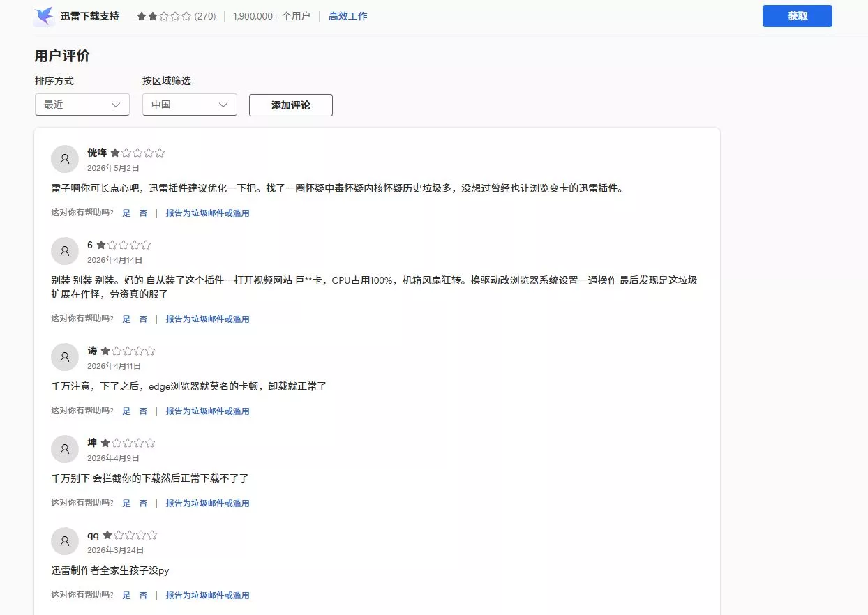The width and height of the screenshot is (868, 615).
Task: Click 是 under qq's review
Action: coord(126,595)
